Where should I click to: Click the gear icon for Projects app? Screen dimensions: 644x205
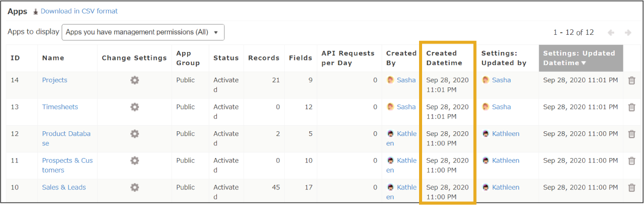(134, 80)
